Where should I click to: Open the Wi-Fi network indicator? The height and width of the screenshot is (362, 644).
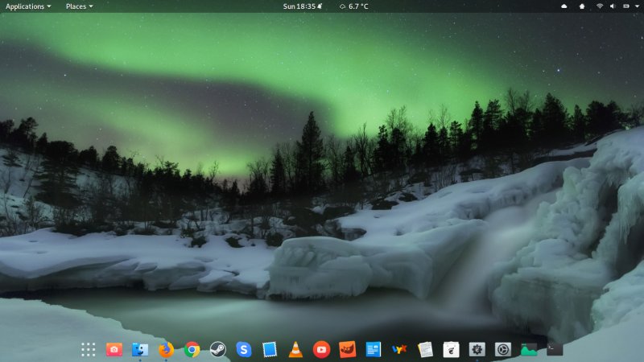(x=600, y=6)
